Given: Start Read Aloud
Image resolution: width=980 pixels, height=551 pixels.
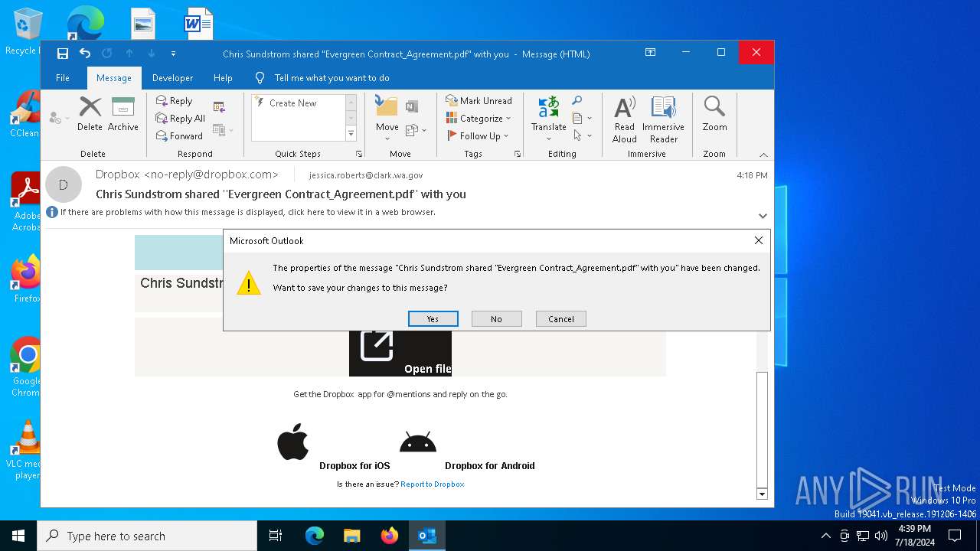Looking at the screenshot, I should coord(625,119).
